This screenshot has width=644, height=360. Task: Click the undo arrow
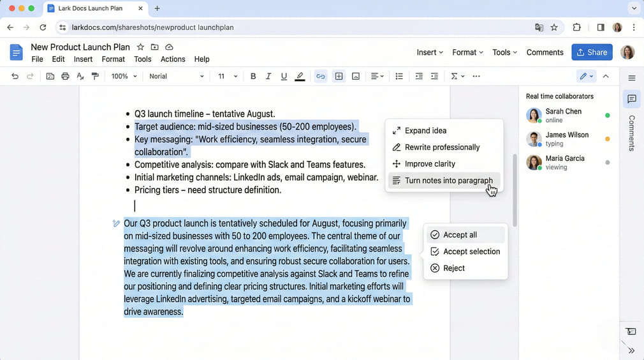[x=15, y=76]
